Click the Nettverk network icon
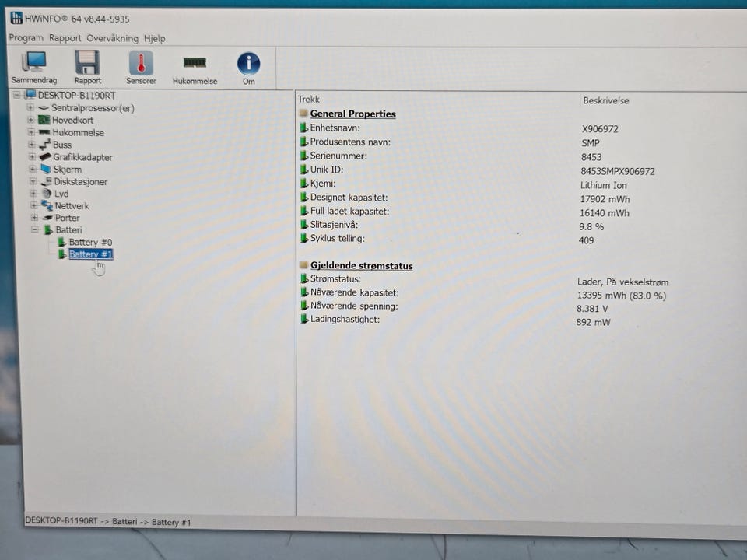This screenshot has width=747, height=560. coord(47,205)
